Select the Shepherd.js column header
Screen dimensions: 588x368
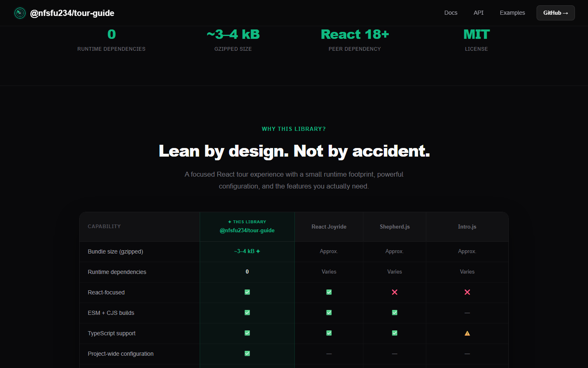[395, 227]
